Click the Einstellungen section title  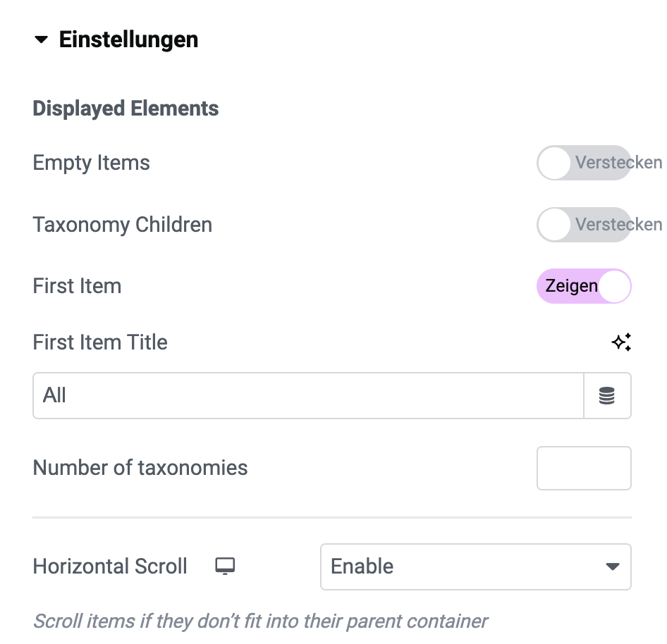128,40
